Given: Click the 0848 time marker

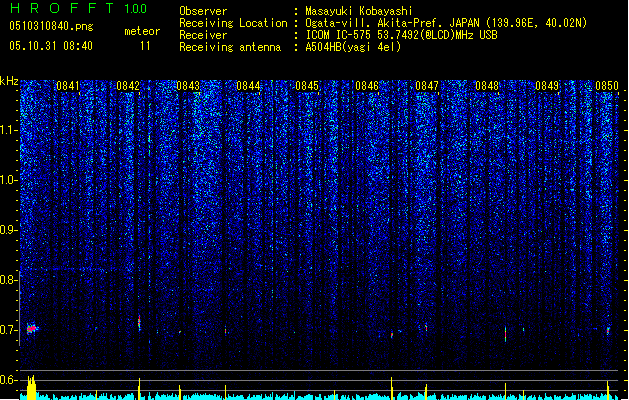Looking at the screenshot, I should tap(487, 86).
